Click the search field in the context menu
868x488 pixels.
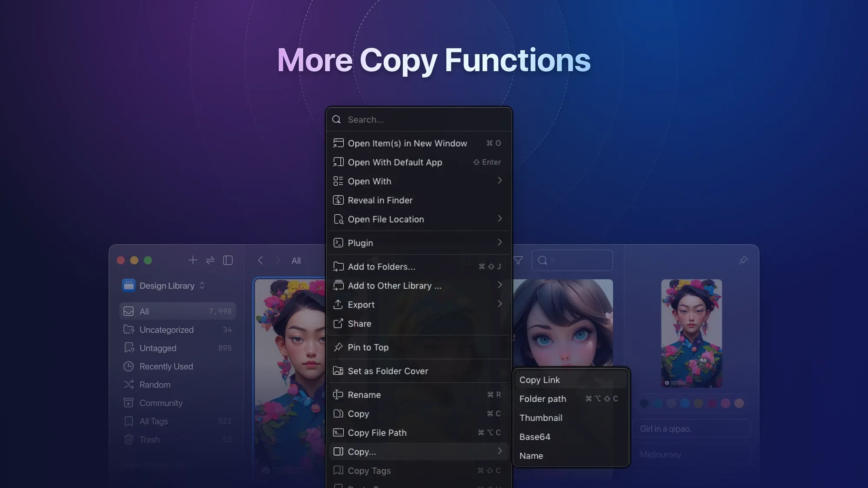click(x=419, y=120)
